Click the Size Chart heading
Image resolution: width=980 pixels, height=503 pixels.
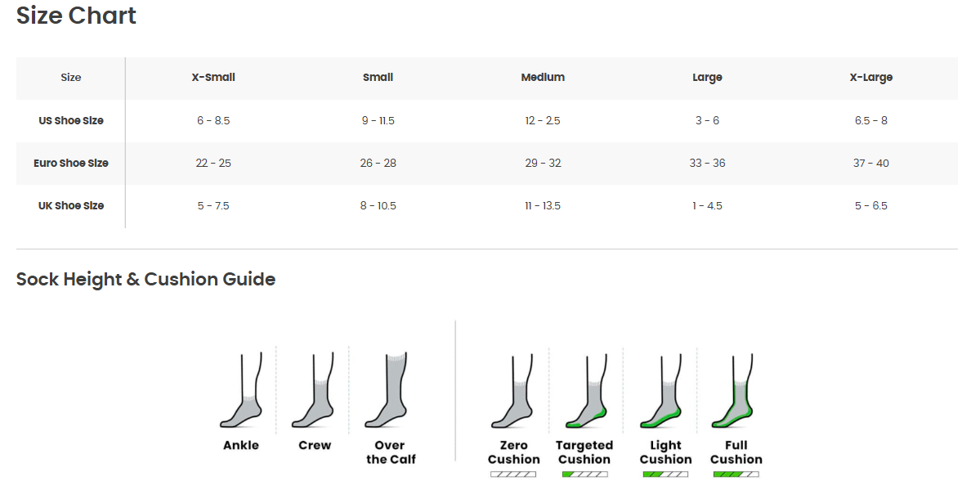76,16
